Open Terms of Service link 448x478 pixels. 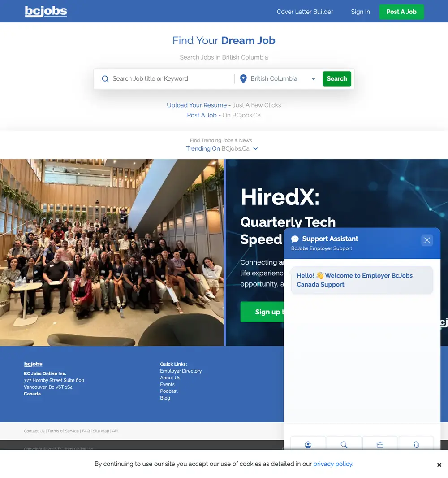point(63,431)
